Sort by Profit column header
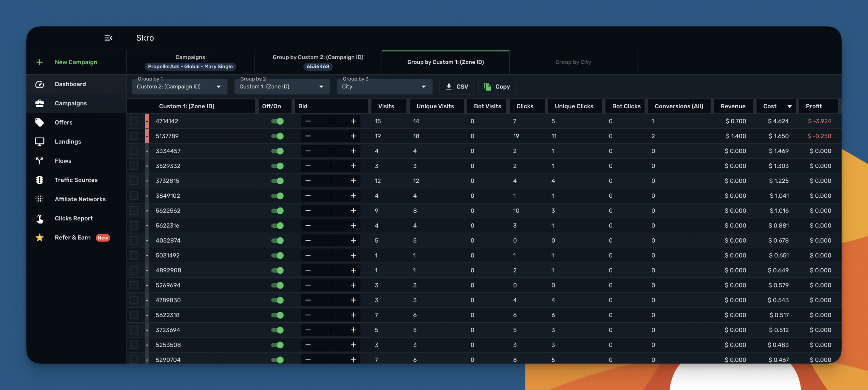Screen dimensions: 868x390 coord(814,106)
